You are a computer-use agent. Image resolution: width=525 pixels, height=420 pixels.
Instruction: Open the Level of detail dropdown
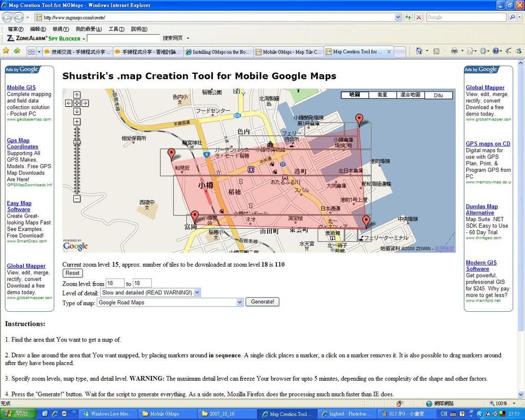(197, 292)
